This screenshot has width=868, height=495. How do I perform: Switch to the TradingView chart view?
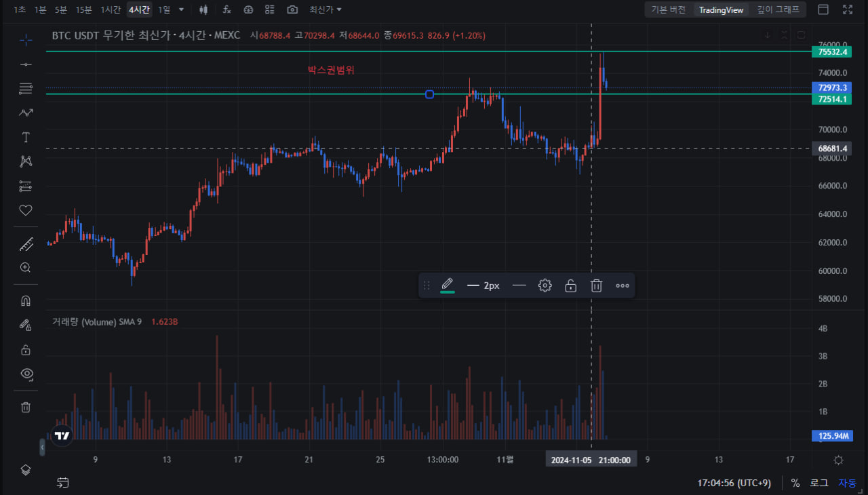[x=721, y=9]
